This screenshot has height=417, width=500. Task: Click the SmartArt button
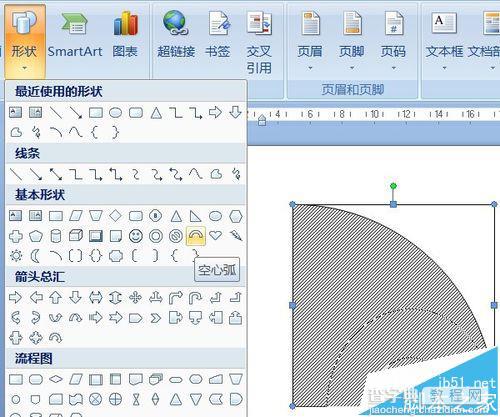(75, 37)
